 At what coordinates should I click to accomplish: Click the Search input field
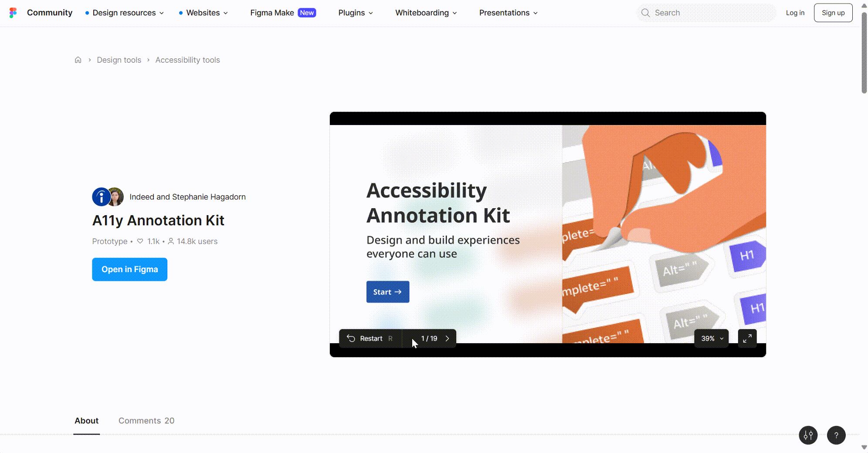point(706,13)
